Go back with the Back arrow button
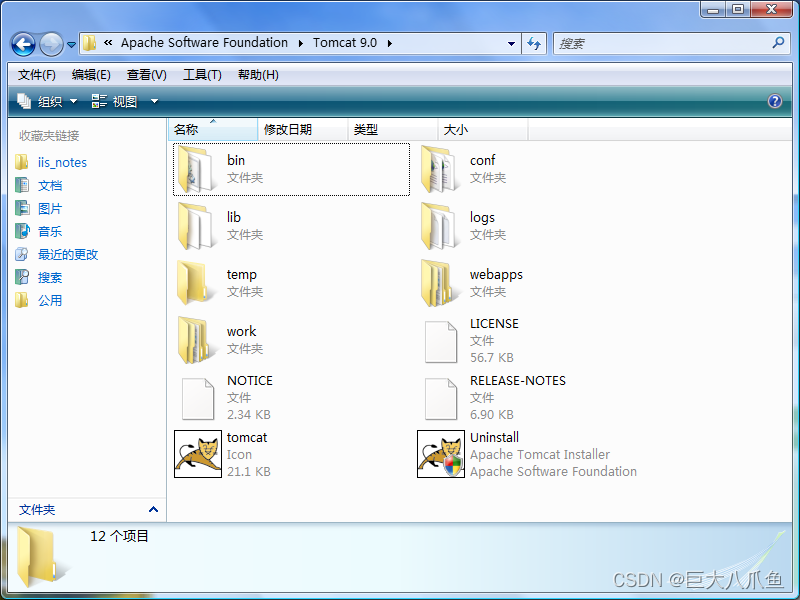This screenshot has width=800, height=600. (x=23, y=44)
